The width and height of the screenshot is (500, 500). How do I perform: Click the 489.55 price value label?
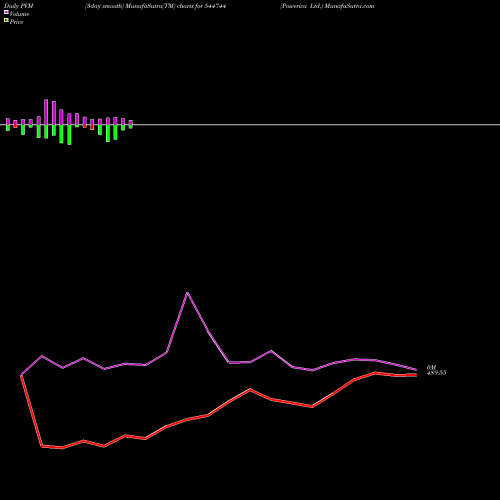pos(436,373)
